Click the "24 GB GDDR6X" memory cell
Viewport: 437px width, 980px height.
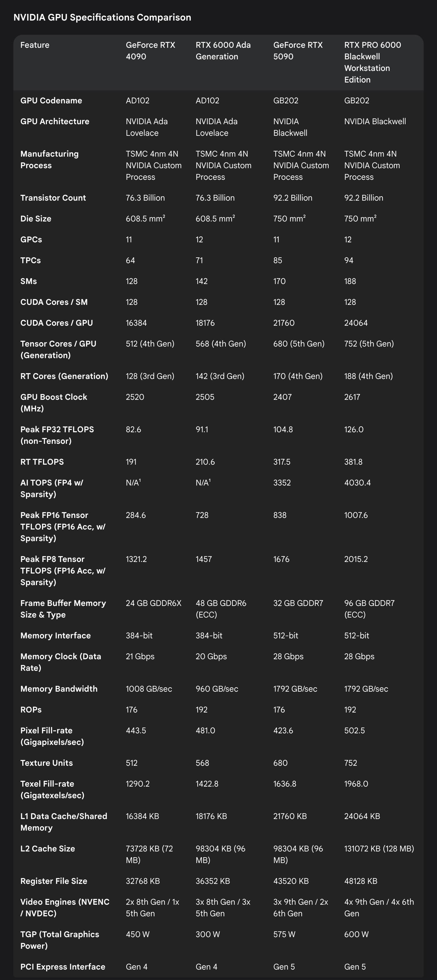point(153,603)
